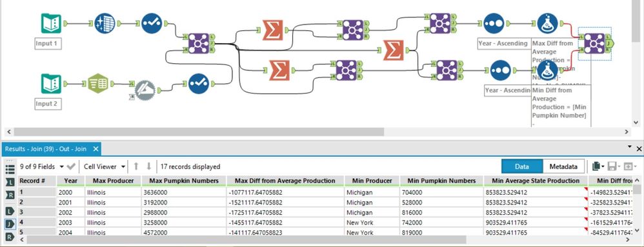Show the R output anchor results

pyautogui.click(x=10, y=237)
